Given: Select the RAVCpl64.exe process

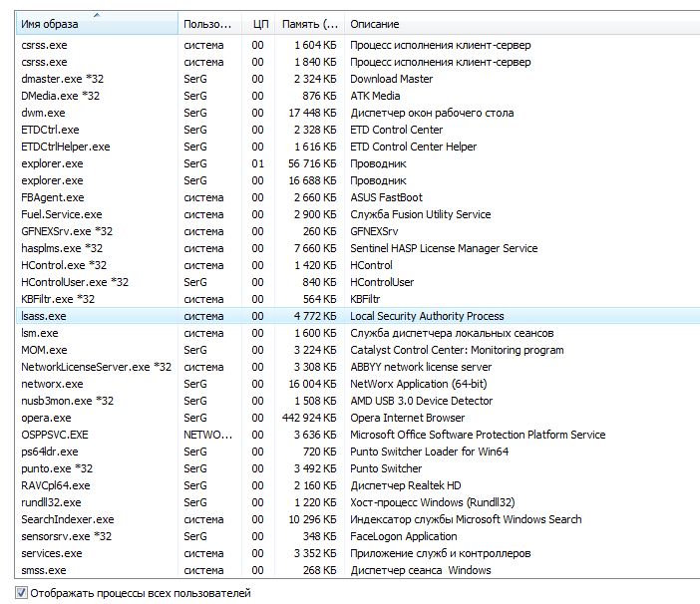Looking at the screenshot, I should coord(358,485).
